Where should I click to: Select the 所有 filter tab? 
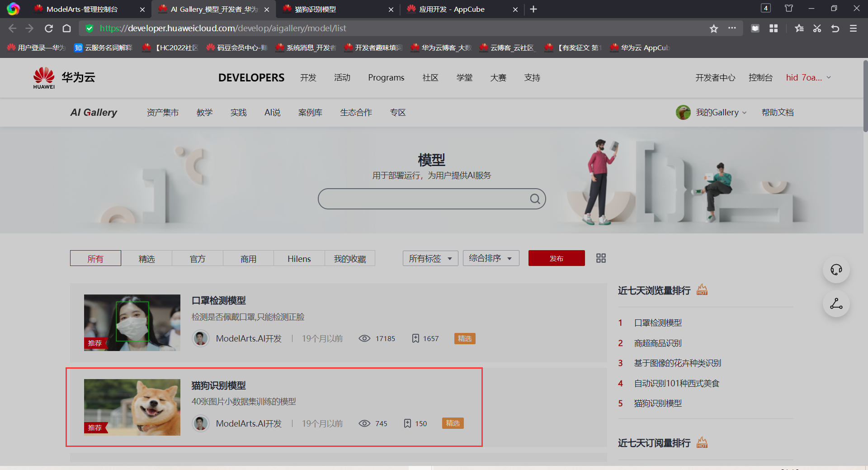pyautogui.click(x=95, y=258)
